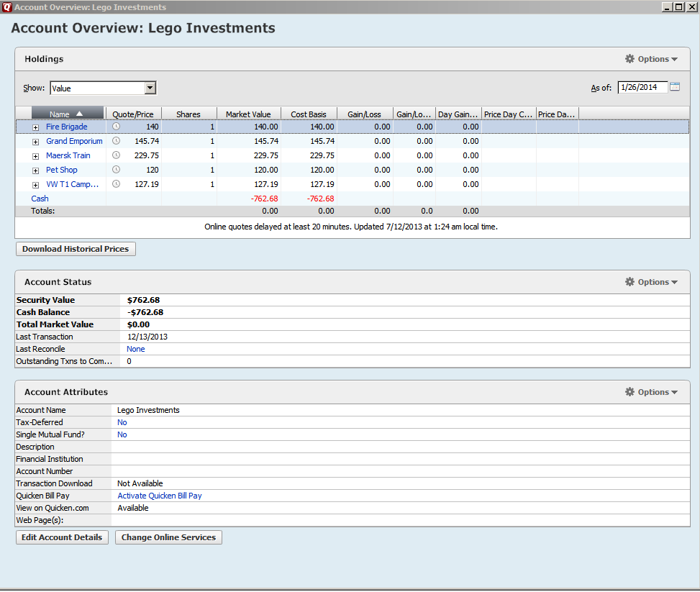Viewport: 700px width, 592px height.
Task: Open Holdings Options menu
Action: [x=651, y=59]
